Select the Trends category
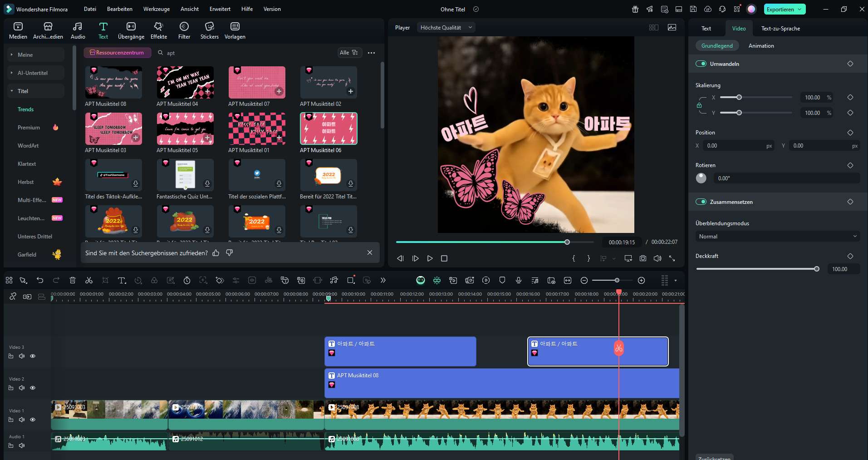The height and width of the screenshot is (460, 868). (26, 109)
